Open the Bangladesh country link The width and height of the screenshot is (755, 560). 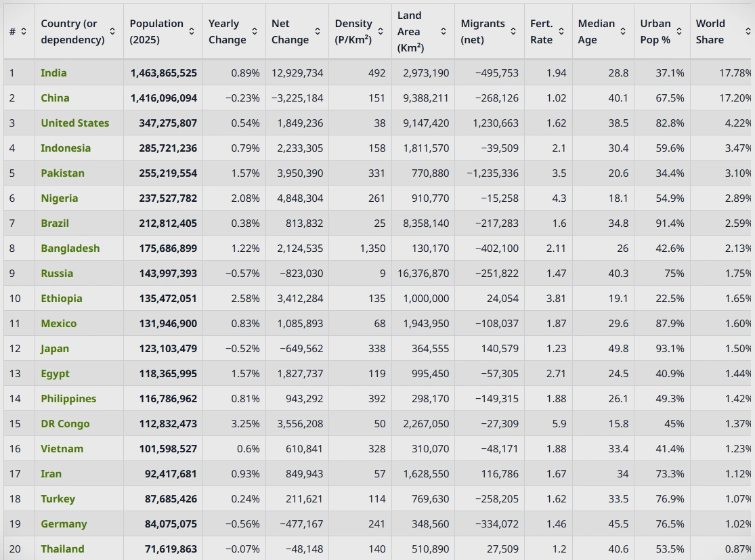pyautogui.click(x=70, y=248)
